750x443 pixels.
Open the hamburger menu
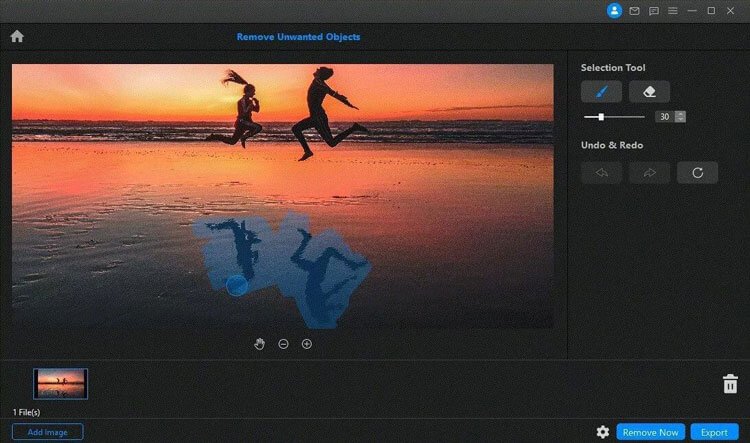(x=673, y=11)
